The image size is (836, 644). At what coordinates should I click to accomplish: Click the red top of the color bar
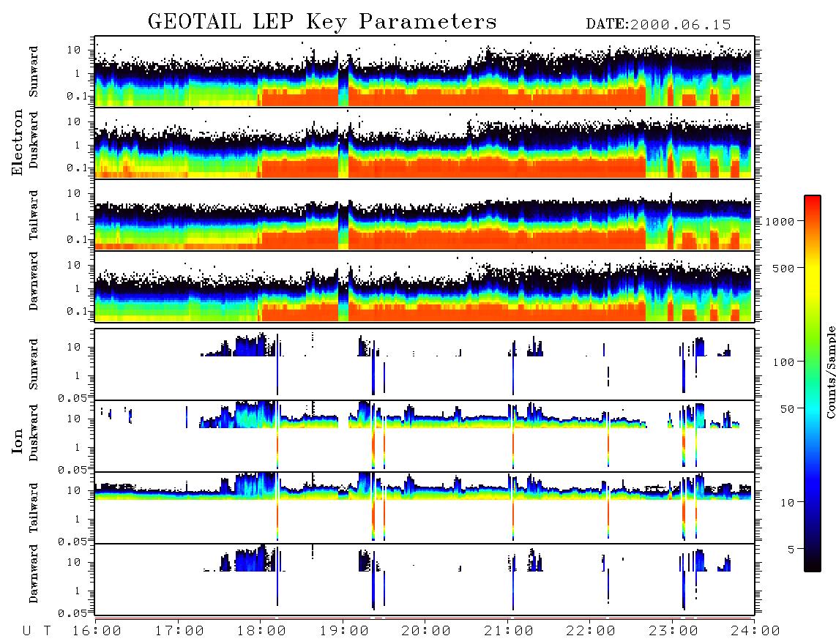tap(813, 203)
